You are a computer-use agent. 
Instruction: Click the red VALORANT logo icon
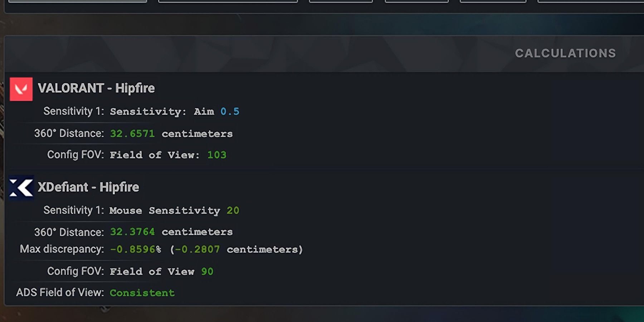pos(21,89)
